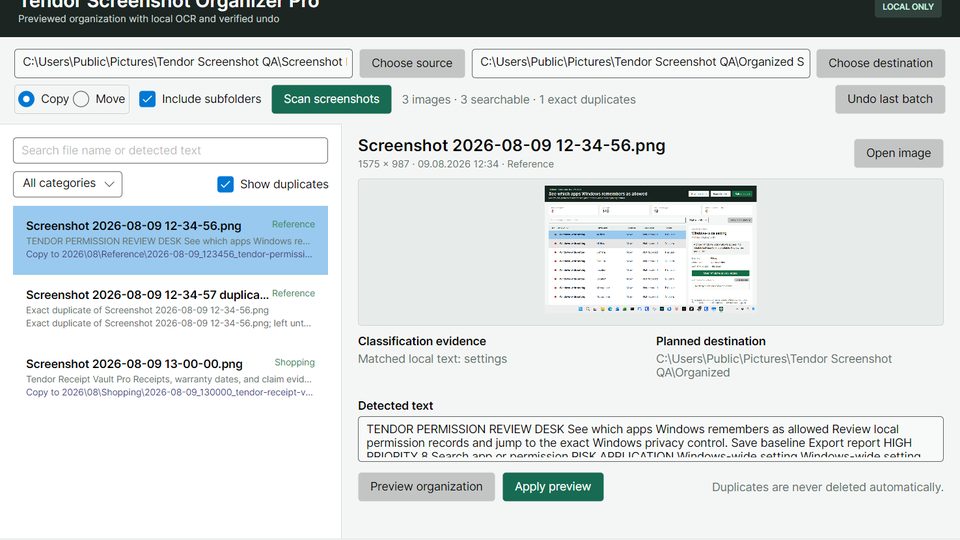Start scanning with Scan screenshots
The image size is (960, 540).
331,99
